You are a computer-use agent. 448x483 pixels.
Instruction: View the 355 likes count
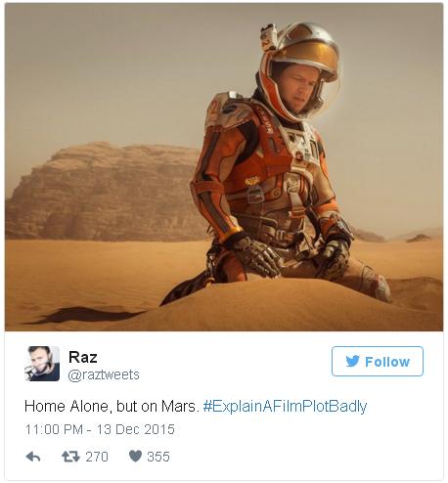click(x=158, y=457)
